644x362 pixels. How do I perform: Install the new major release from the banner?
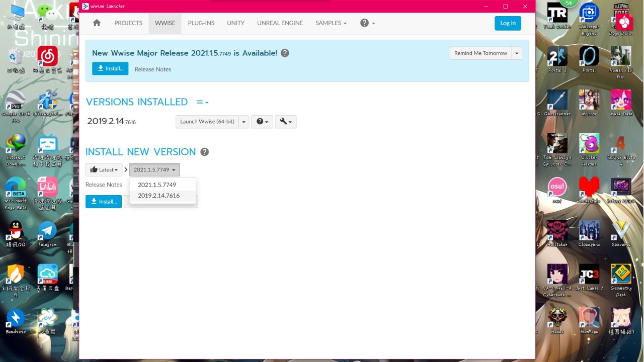pos(110,69)
